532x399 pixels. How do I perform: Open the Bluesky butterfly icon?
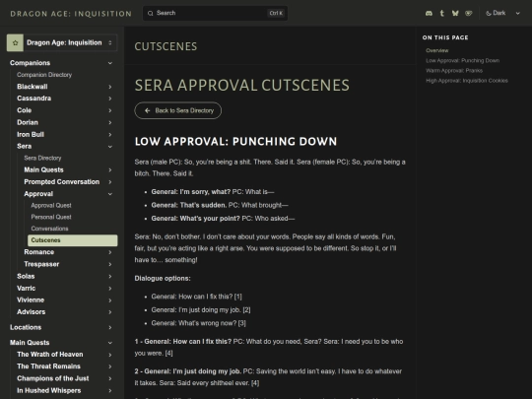[x=455, y=13]
